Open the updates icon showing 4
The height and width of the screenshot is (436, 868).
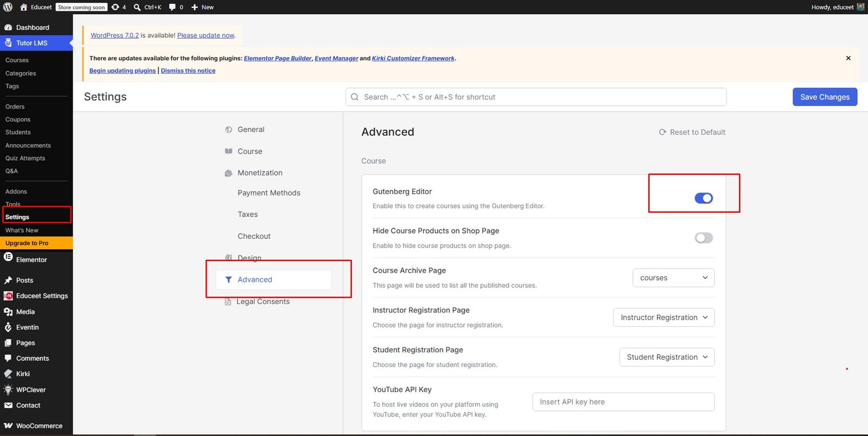[115, 7]
